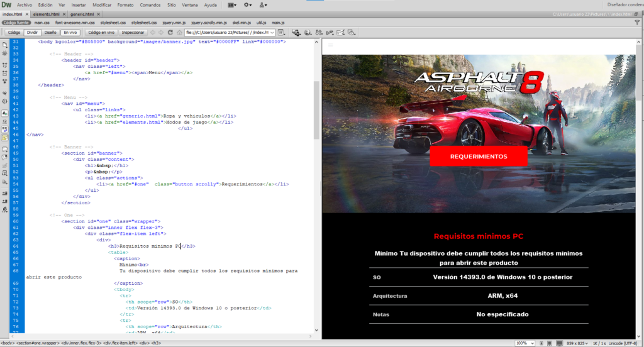
Task: Show Código fuente source code
Action: click(x=16, y=23)
